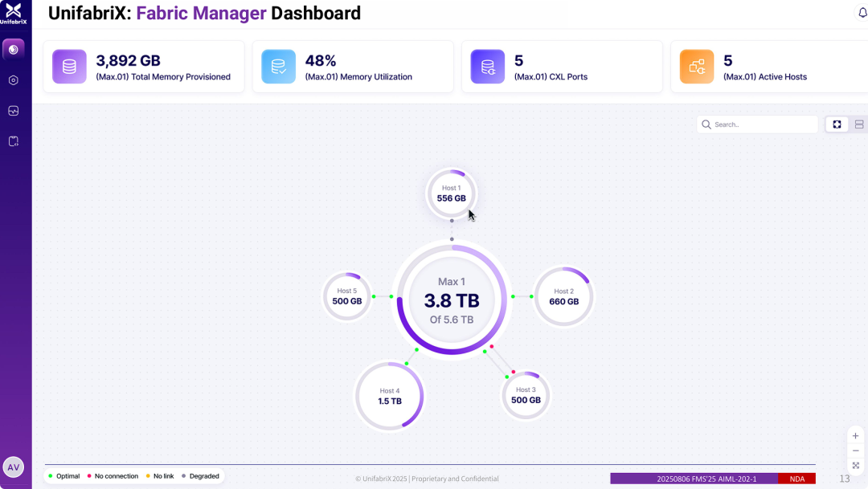Screen dimensions: 868x489
Task: Open the monitoring chart sidebar icon
Action: tap(14, 111)
